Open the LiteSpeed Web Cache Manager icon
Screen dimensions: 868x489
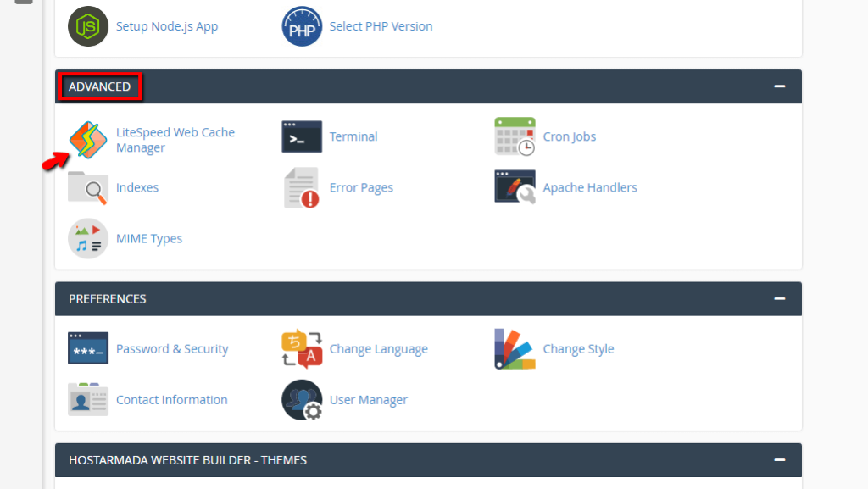tap(88, 140)
